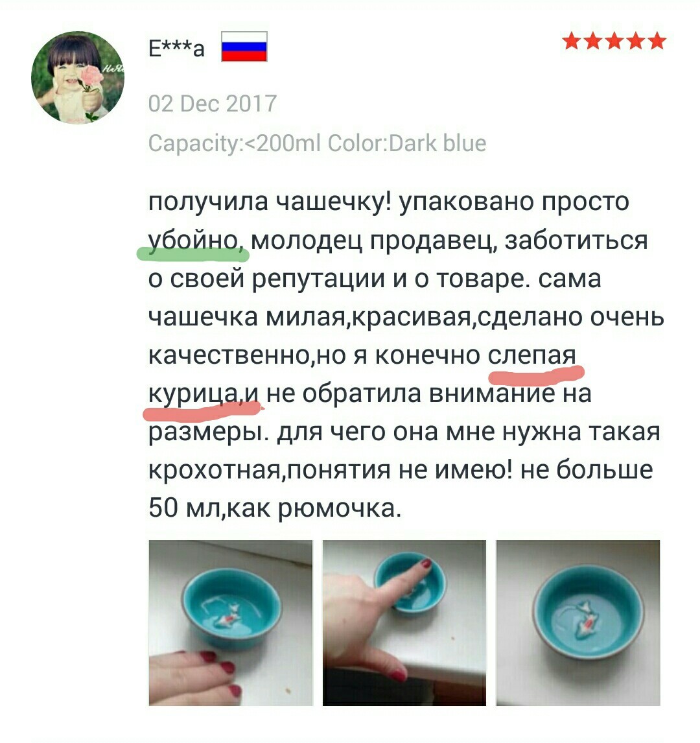700x743 pixels.
Task: Click the Capacity:<200ml label
Action: (x=235, y=143)
